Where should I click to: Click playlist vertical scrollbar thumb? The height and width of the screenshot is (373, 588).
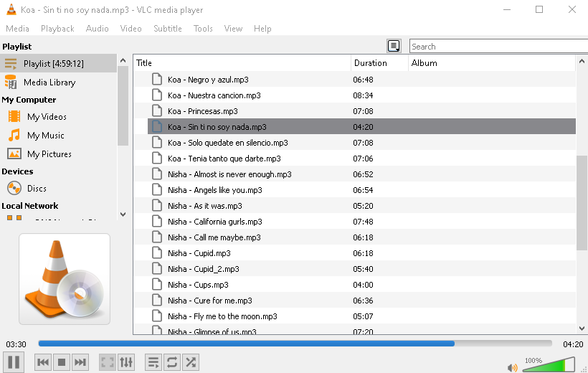(x=582, y=202)
